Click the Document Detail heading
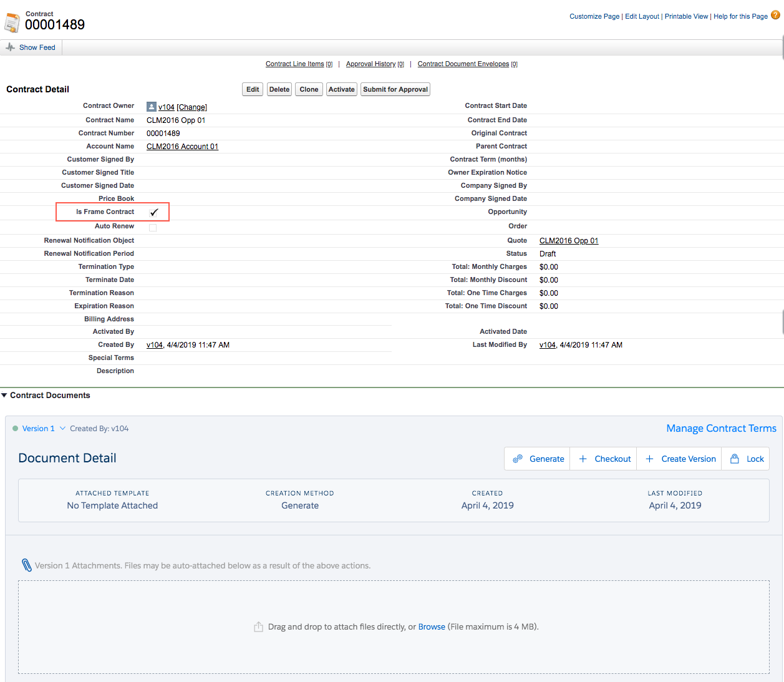Screen dimensions: 784x682 point(67,458)
